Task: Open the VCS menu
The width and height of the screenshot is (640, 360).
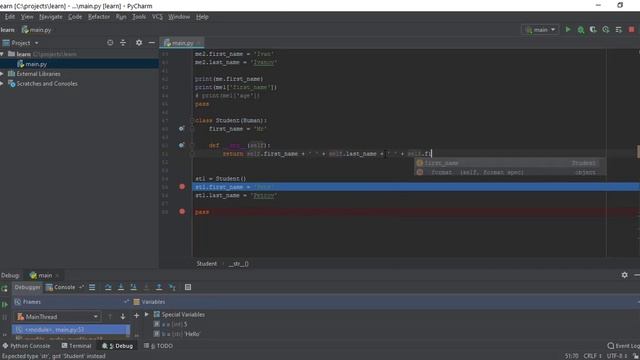Action: pos(157,17)
